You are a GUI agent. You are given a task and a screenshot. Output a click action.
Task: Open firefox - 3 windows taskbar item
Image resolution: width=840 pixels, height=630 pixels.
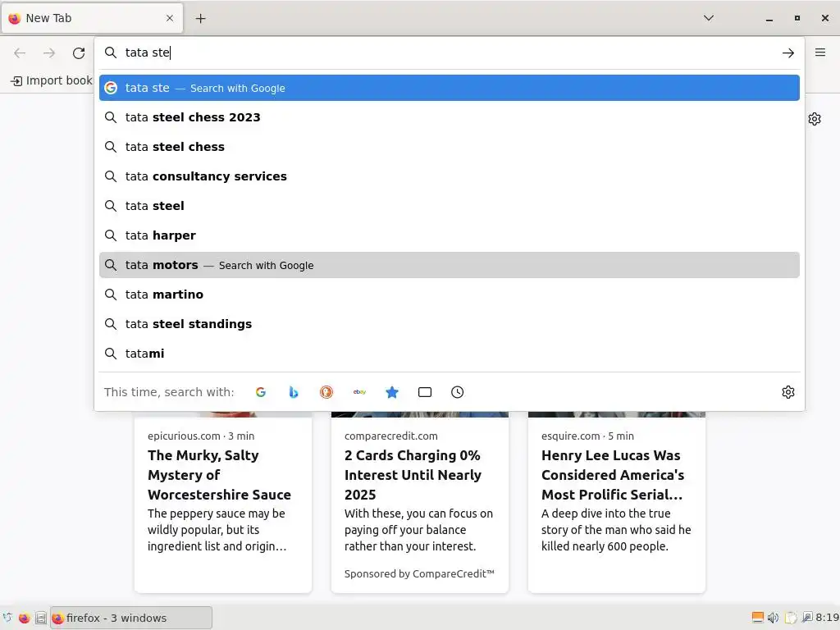pos(131,619)
